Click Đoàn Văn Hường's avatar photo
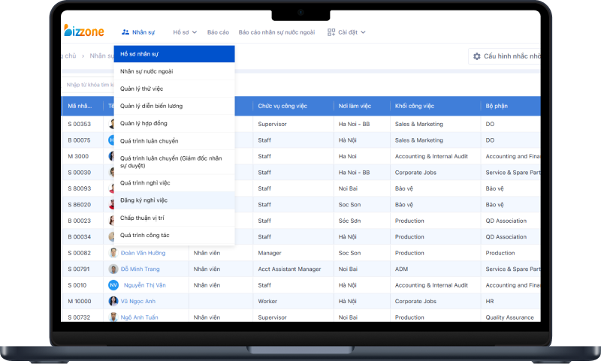 pos(113,253)
